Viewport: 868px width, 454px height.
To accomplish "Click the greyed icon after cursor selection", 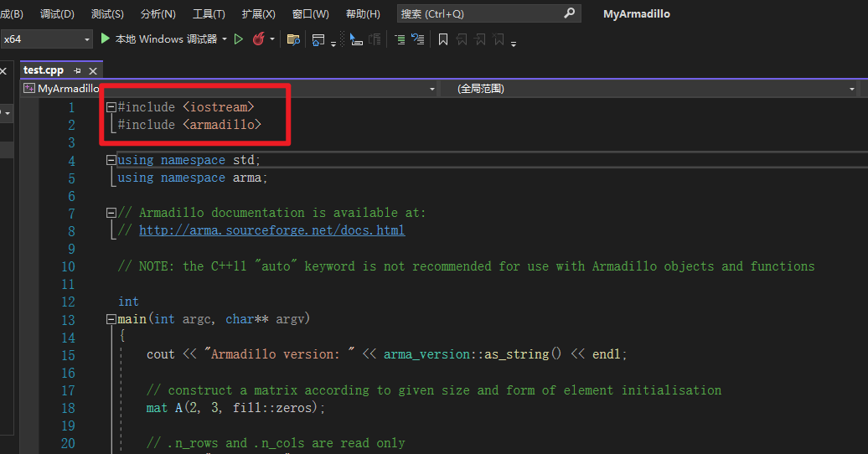I will [375, 39].
